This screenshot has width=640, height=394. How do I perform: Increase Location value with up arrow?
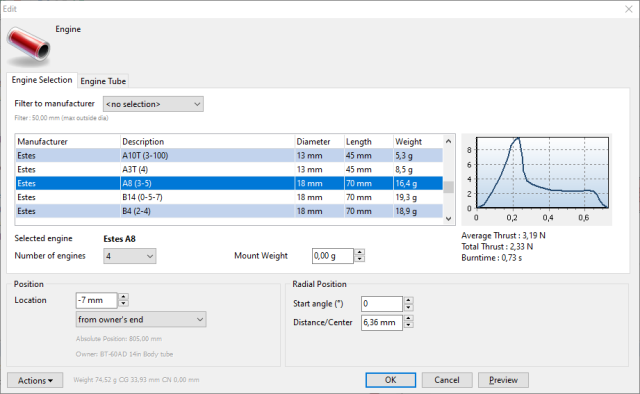point(123,296)
